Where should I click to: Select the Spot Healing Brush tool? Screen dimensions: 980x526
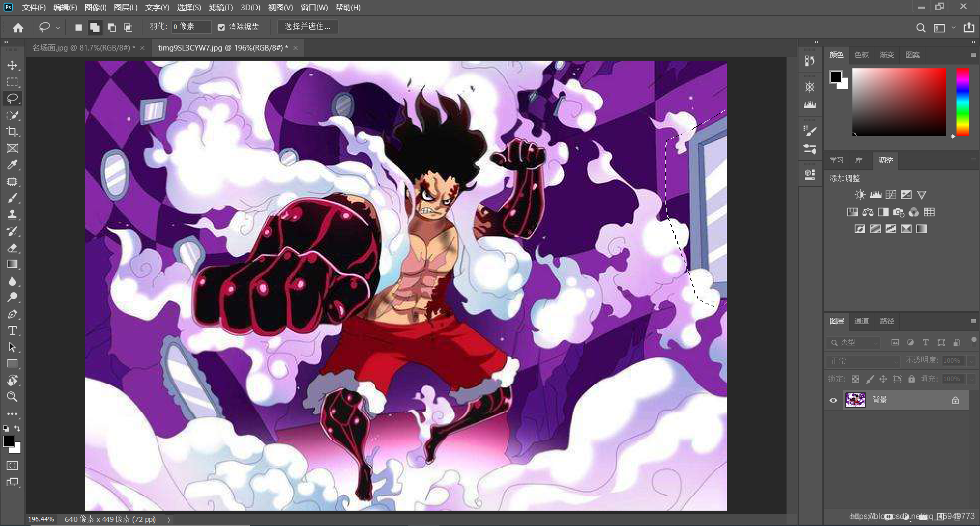click(12, 181)
